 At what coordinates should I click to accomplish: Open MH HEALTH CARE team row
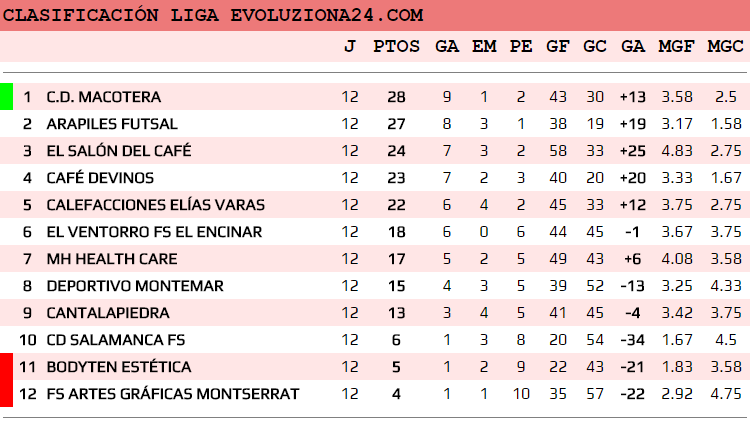[x=112, y=259]
